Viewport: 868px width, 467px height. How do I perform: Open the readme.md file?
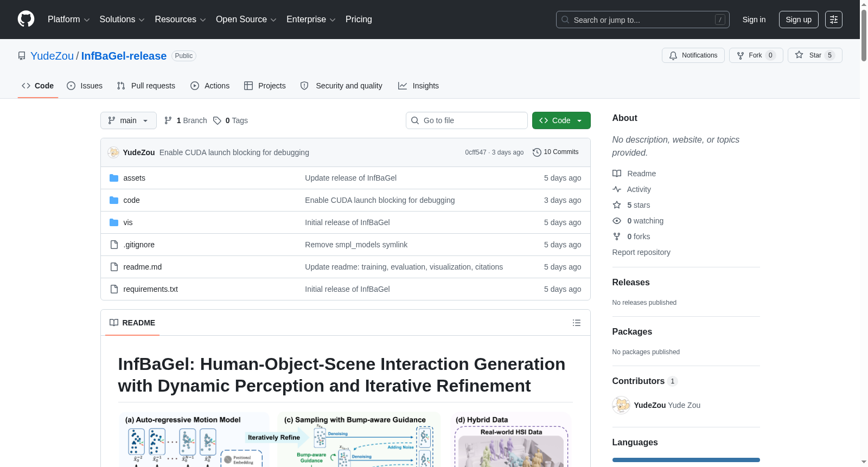142,267
